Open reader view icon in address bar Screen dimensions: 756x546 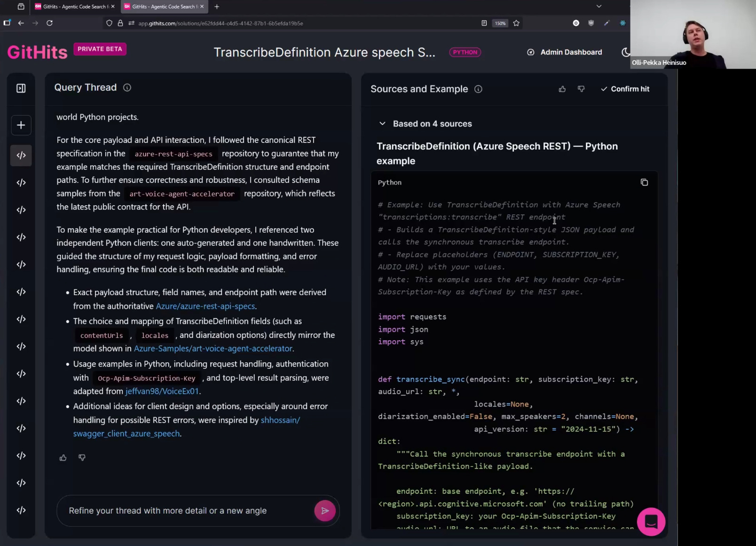click(484, 23)
